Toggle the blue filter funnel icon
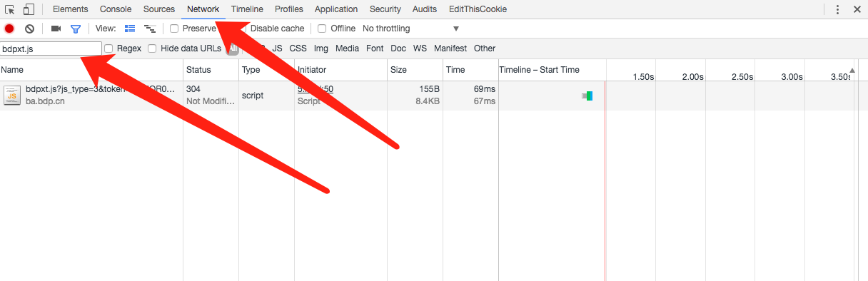The image size is (868, 281). pos(75,29)
